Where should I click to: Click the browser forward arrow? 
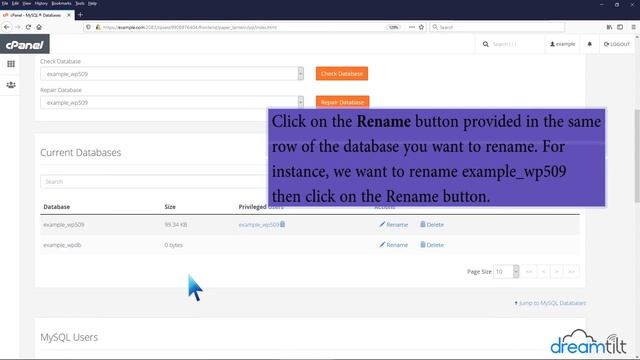coord(18,27)
